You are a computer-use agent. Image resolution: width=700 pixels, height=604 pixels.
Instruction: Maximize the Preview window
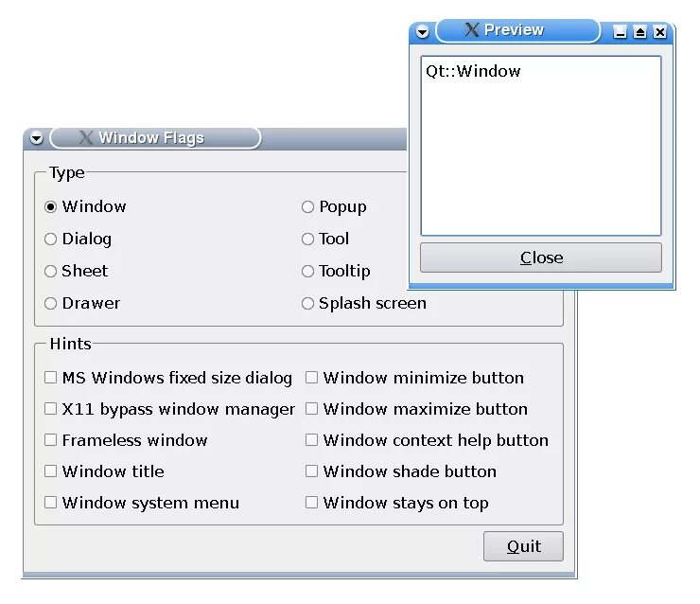(639, 32)
